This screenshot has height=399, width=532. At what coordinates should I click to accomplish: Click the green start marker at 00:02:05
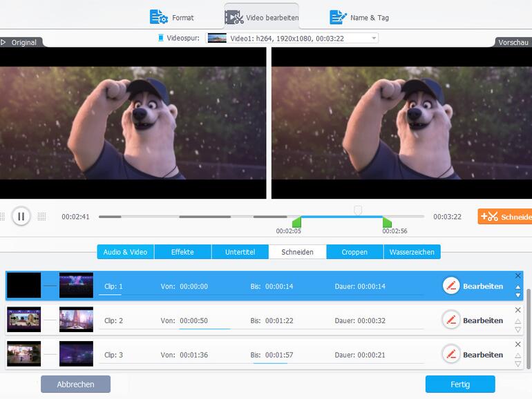(296, 222)
